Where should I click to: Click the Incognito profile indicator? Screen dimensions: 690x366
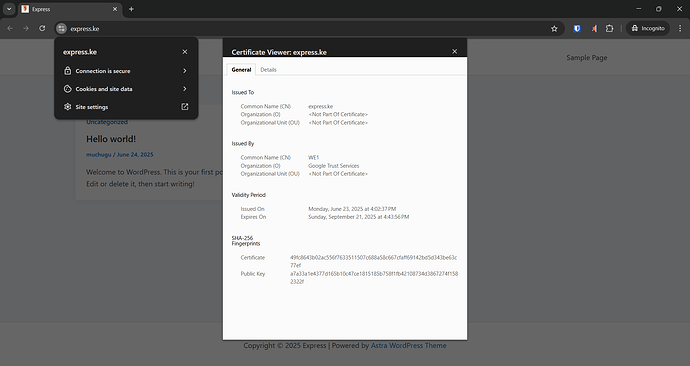(x=648, y=29)
